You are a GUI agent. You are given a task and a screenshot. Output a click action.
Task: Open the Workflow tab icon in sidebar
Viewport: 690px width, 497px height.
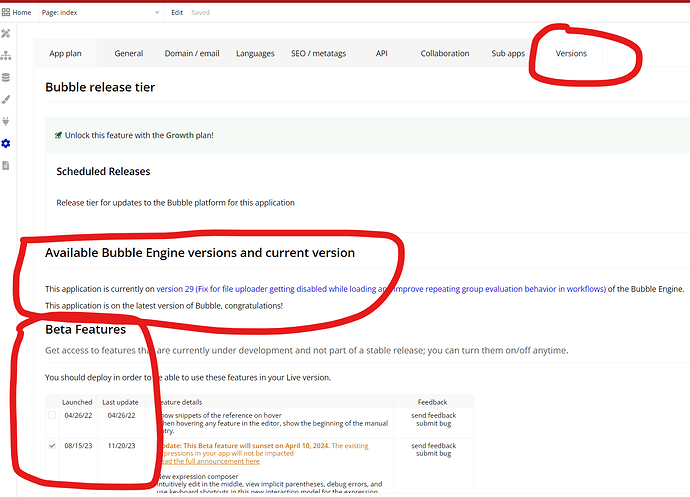click(6, 55)
